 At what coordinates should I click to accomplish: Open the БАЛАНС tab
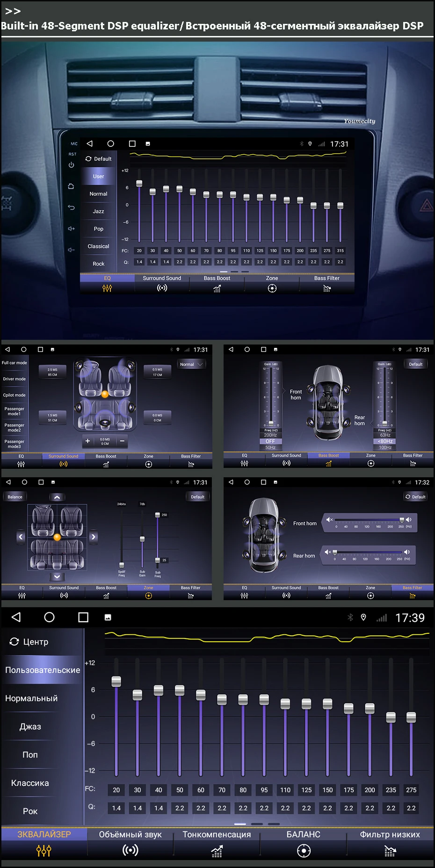(x=304, y=834)
